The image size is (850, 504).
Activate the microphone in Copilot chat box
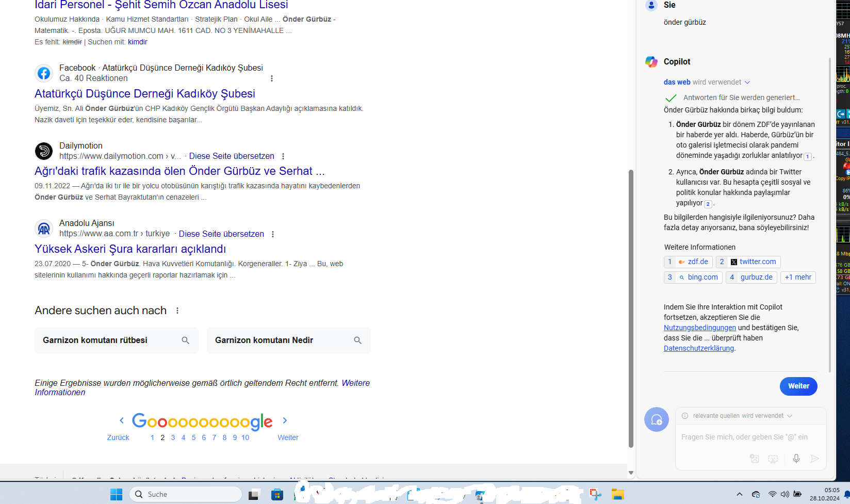pos(796,458)
